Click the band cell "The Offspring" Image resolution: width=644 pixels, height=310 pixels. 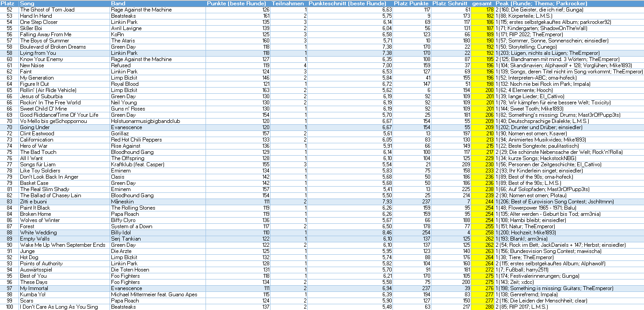tap(158, 158)
